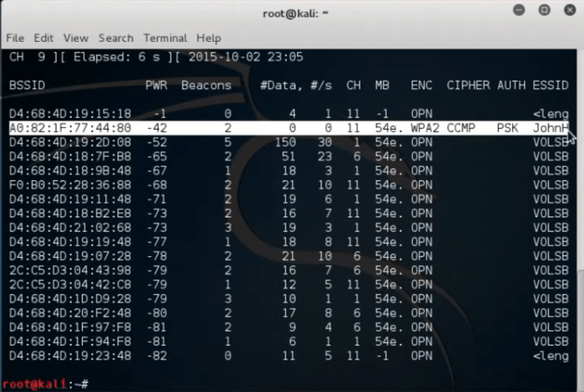Viewport: 584px width, 392px height.
Task: Click BSSID D4:68:4D:19:2D:08 row
Action: pos(70,142)
